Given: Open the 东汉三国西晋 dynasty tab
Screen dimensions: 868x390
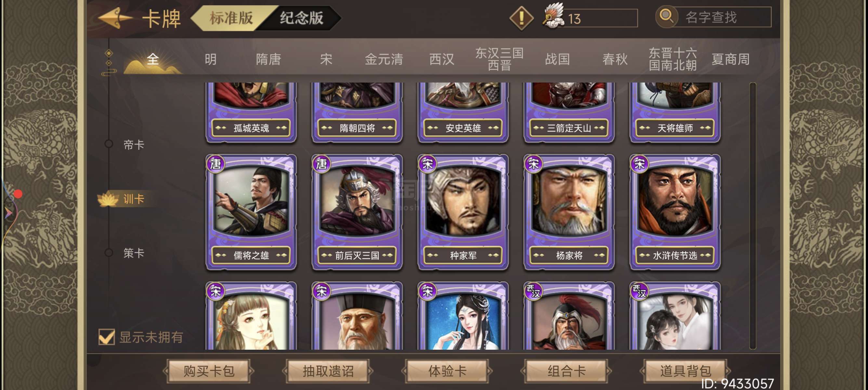Looking at the screenshot, I should point(499,59).
